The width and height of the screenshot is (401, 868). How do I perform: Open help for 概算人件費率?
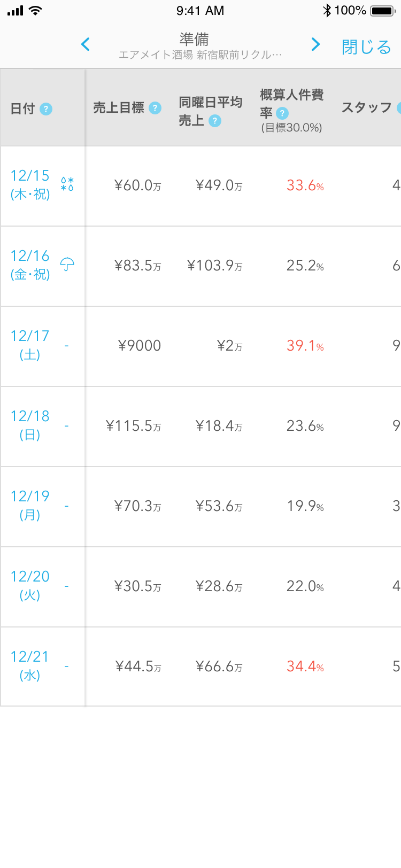tap(282, 113)
